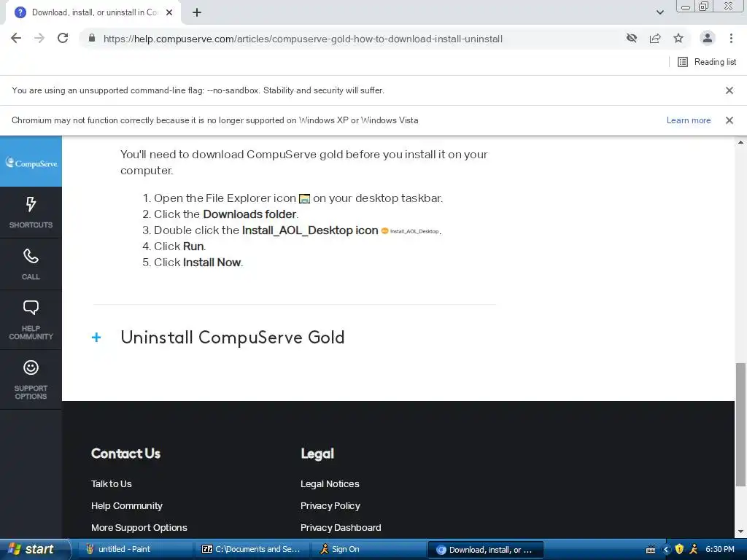Click the CompuServe logo

coord(31,163)
